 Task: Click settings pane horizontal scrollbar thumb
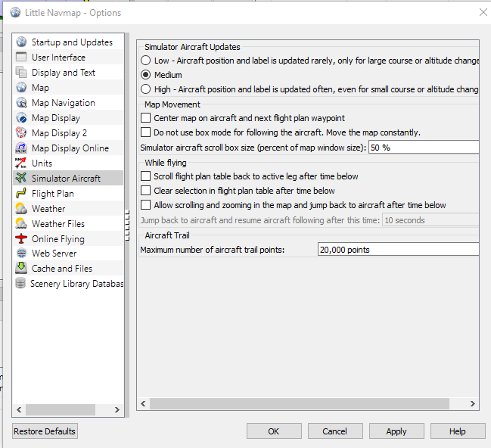coord(300,403)
